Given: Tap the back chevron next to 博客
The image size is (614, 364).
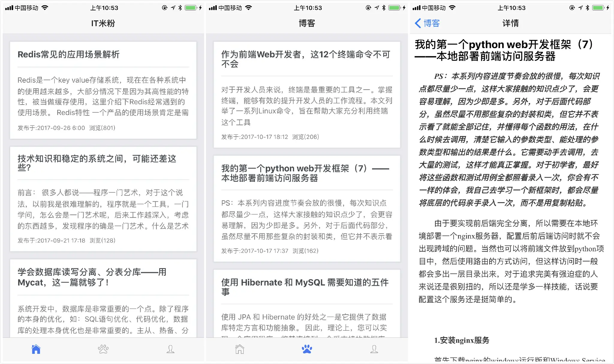Looking at the screenshot, I should (418, 23).
